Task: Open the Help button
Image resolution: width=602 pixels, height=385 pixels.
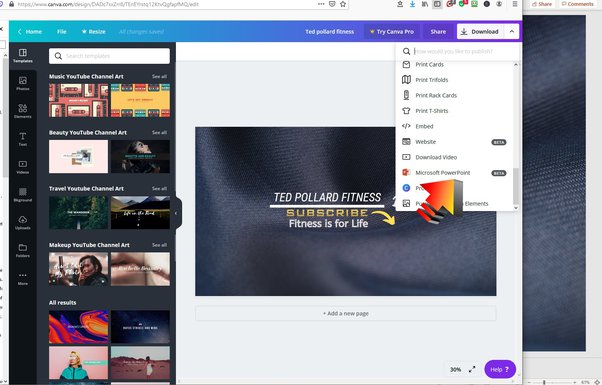Action: [x=500, y=369]
